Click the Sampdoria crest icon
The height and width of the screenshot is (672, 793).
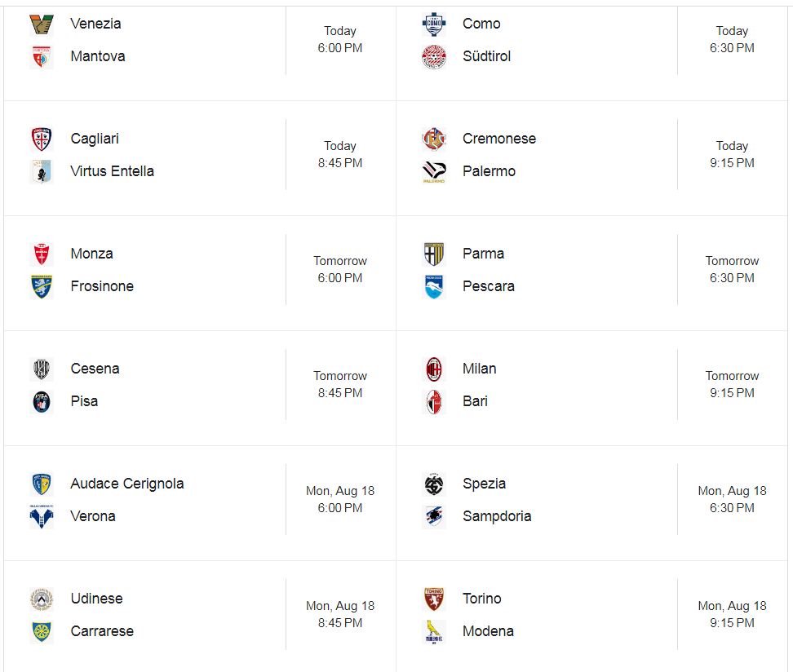point(434,517)
